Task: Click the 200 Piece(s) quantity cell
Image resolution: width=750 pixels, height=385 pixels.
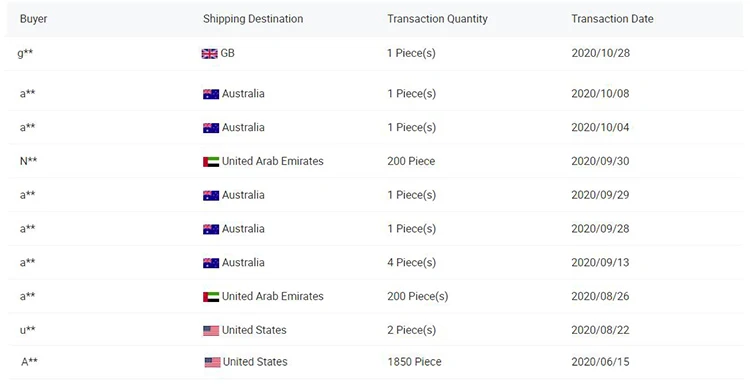Action: (418, 297)
